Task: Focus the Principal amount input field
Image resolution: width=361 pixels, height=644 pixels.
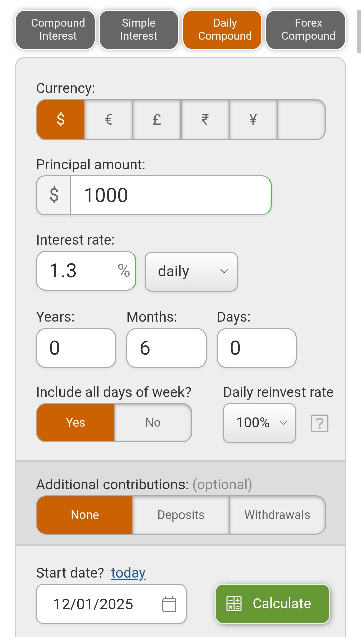Action: (170, 195)
